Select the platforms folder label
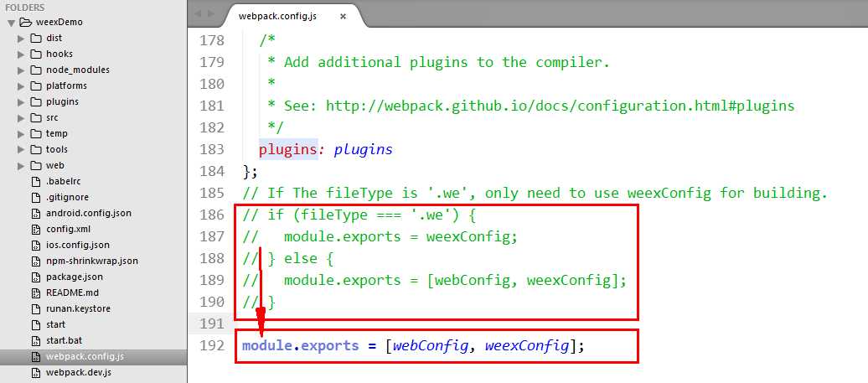The image size is (868, 383). 66,85
